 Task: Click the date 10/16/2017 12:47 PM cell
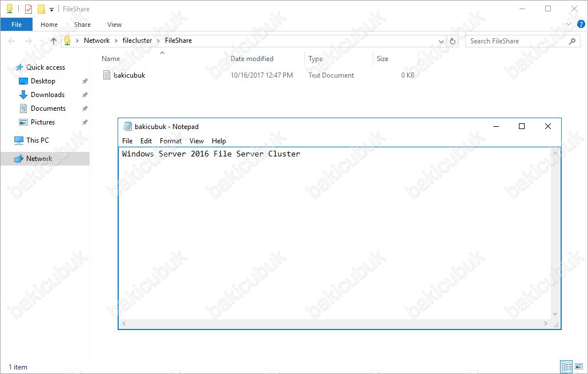(262, 75)
